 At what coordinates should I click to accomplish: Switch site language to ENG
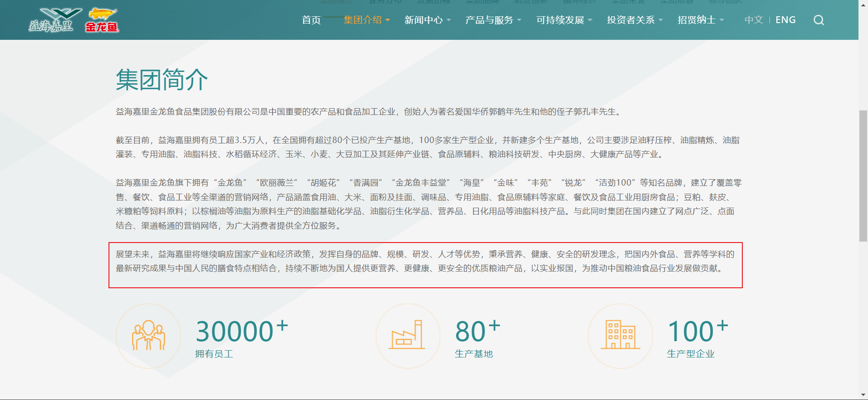point(786,20)
